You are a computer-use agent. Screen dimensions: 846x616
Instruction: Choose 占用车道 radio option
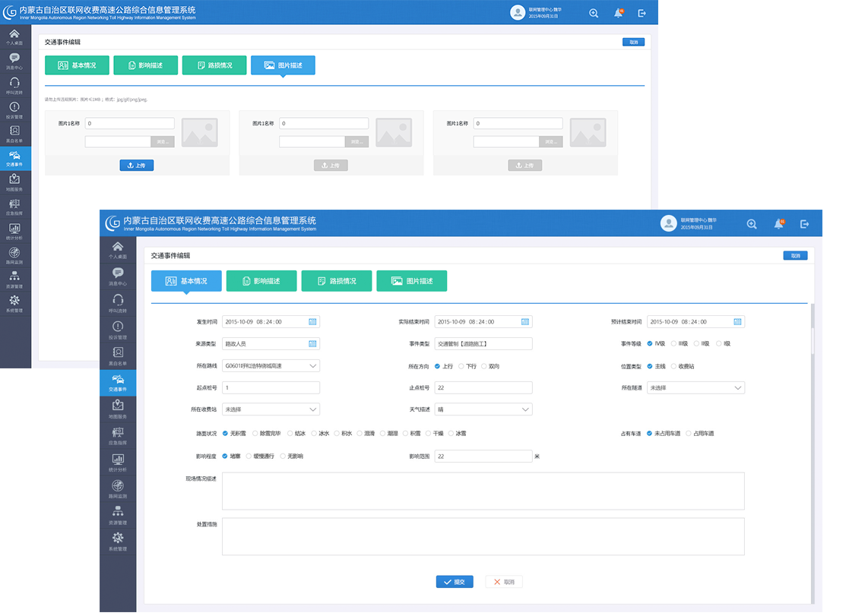pos(689,434)
